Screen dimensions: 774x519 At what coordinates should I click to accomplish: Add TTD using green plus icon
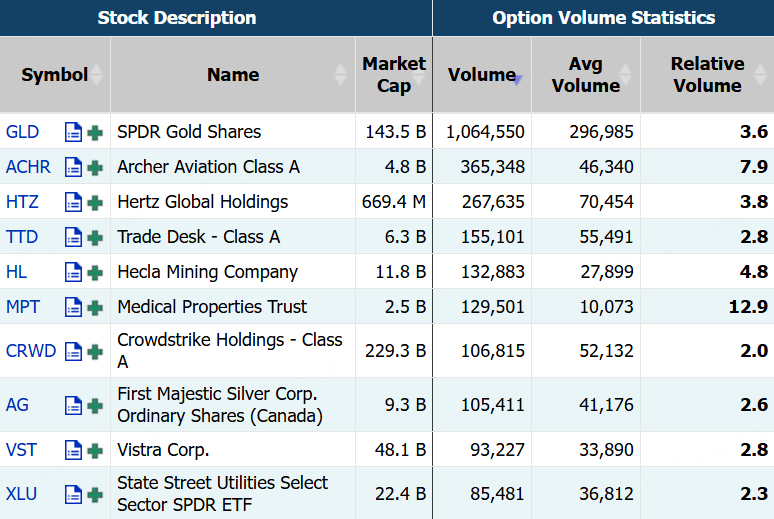[95, 238]
